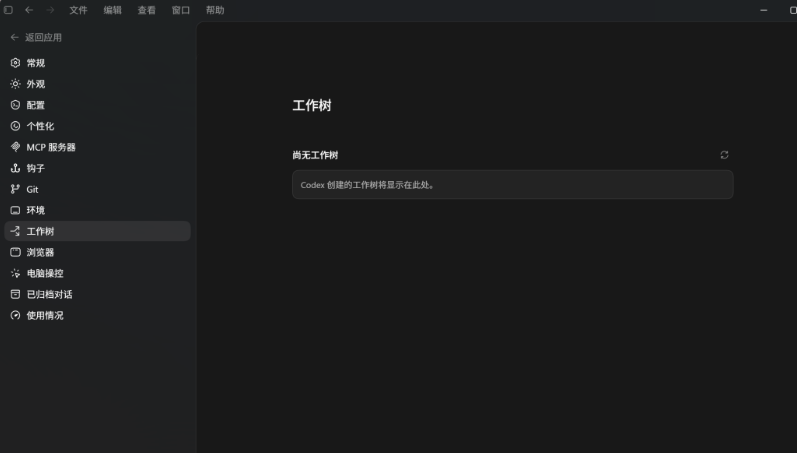Click the 工作树 sidebar icon

(x=15, y=231)
